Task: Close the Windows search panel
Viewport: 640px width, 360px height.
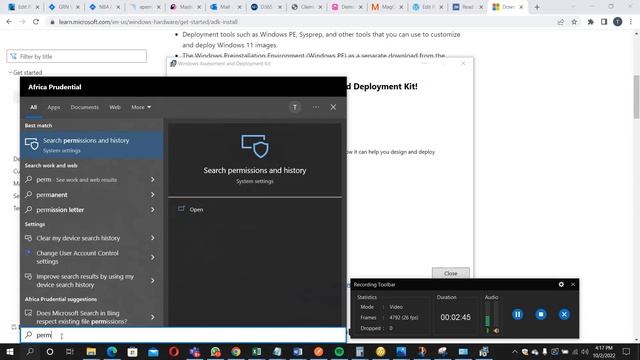Action: [x=333, y=107]
